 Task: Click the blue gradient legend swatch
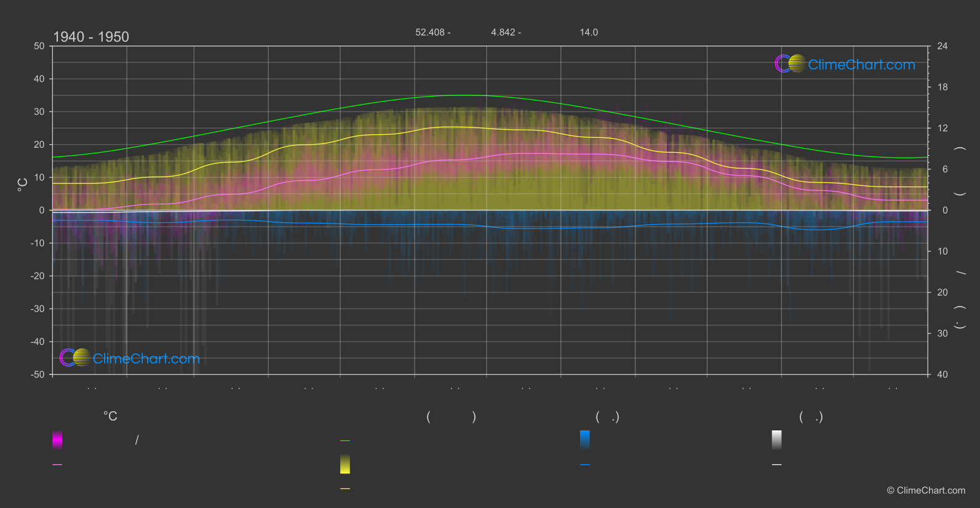(x=585, y=440)
